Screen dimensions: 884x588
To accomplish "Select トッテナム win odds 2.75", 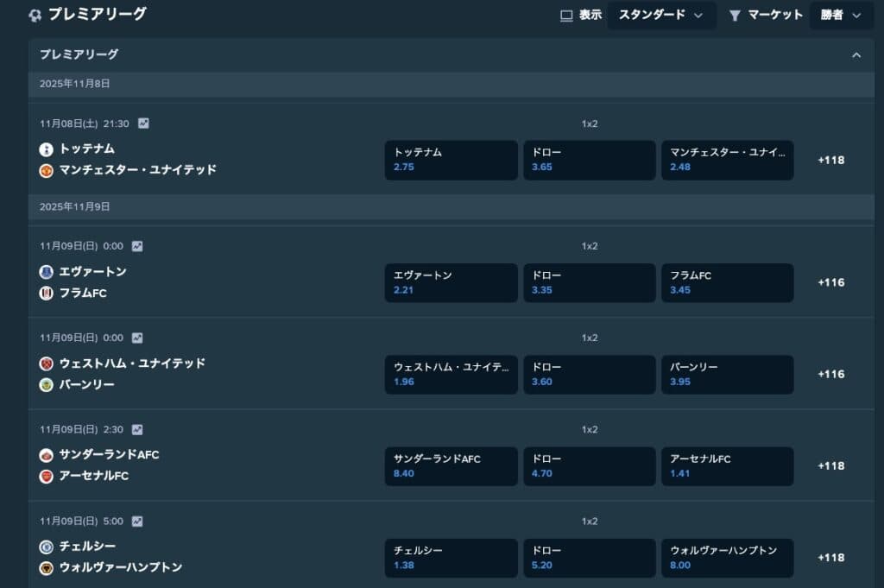I will tap(451, 160).
